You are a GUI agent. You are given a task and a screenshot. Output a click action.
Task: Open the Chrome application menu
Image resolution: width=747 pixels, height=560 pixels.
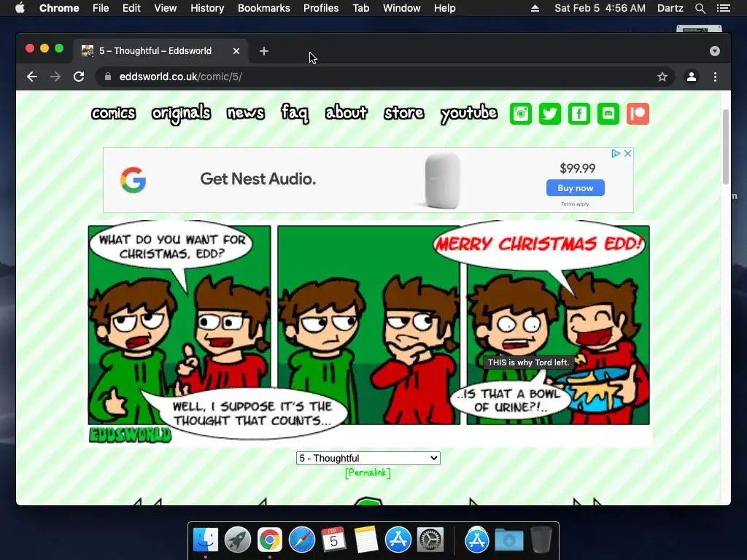pyautogui.click(x=59, y=8)
